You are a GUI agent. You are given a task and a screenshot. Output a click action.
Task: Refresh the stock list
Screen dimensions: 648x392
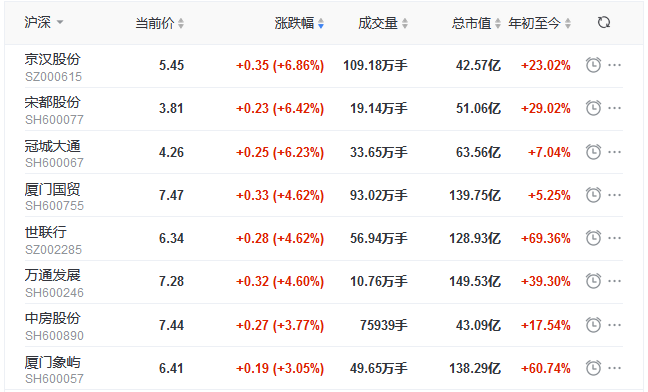click(604, 22)
